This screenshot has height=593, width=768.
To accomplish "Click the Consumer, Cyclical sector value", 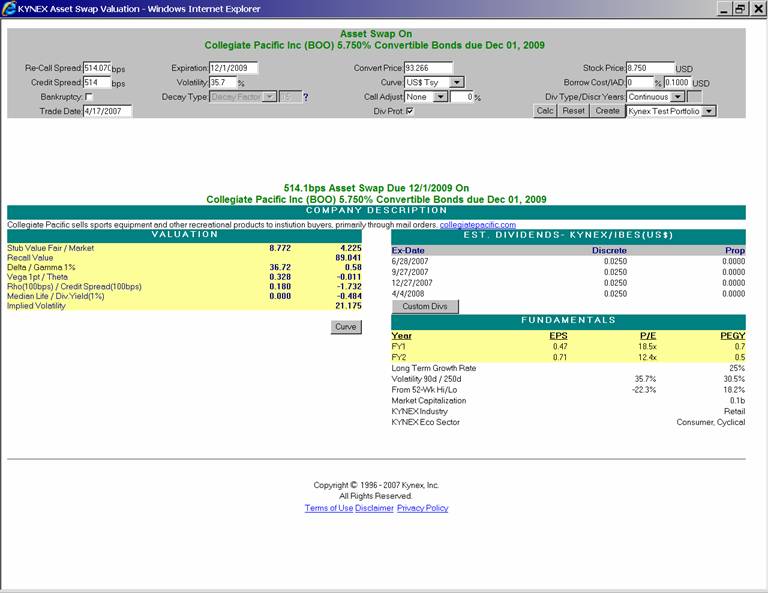I will click(711, 422).
